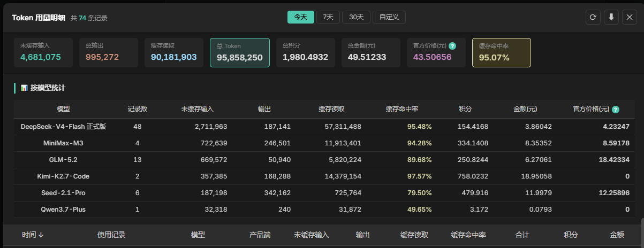
Task: Click the 积分 header in model statistics table
Action: coord(465,109)
